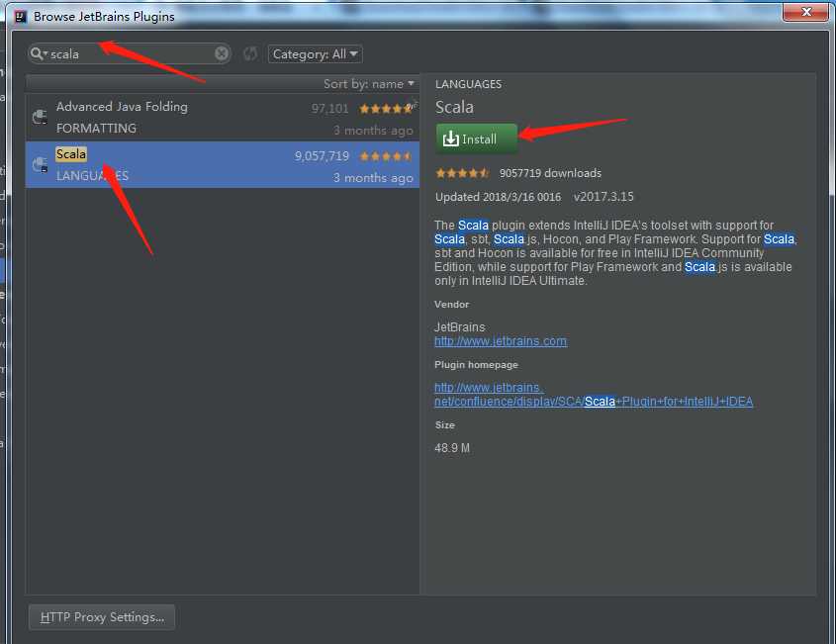The image size is (836, 644).
Task: Click the Updated 2018/3/16 date text
Action: coord(498,197)
